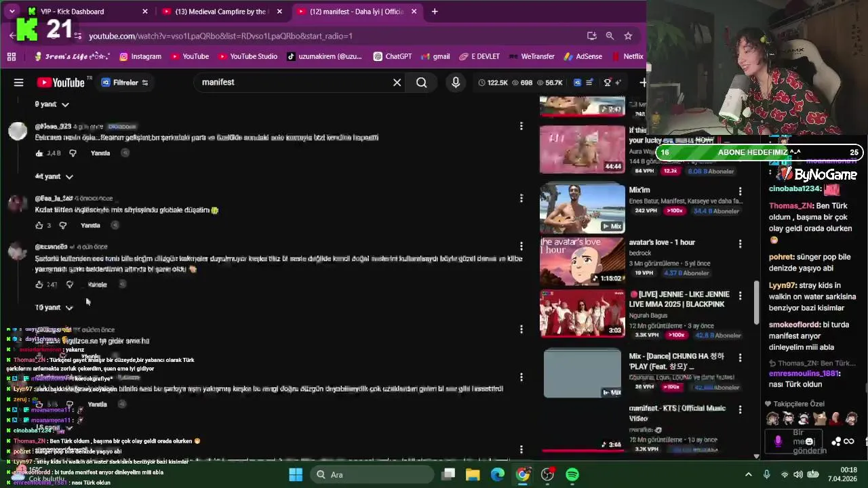This screenshot has height=488, width=868.
Task: Open options for JENNIE LIVE MMA 2025 video
Action: coord(740,296)
